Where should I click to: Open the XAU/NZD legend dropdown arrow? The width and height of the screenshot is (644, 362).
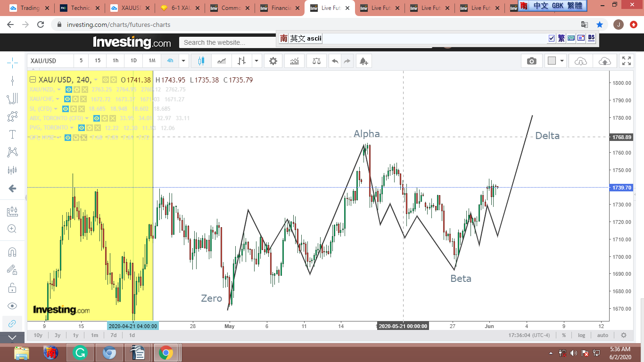pyautogui.click(x=59, y=90)
